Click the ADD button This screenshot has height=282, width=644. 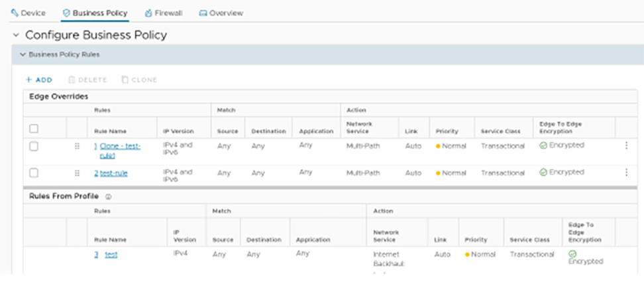(38, 80)
